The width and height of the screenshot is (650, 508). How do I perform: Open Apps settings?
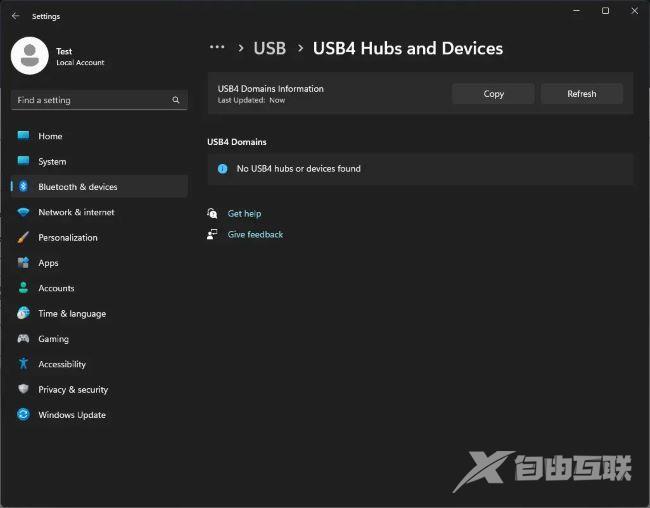[x=99, y=263]
